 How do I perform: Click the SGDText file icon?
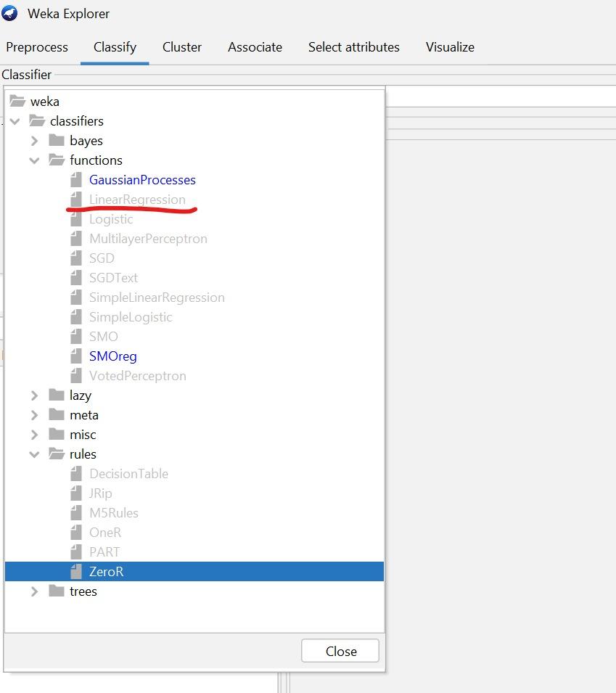[76, 278]
